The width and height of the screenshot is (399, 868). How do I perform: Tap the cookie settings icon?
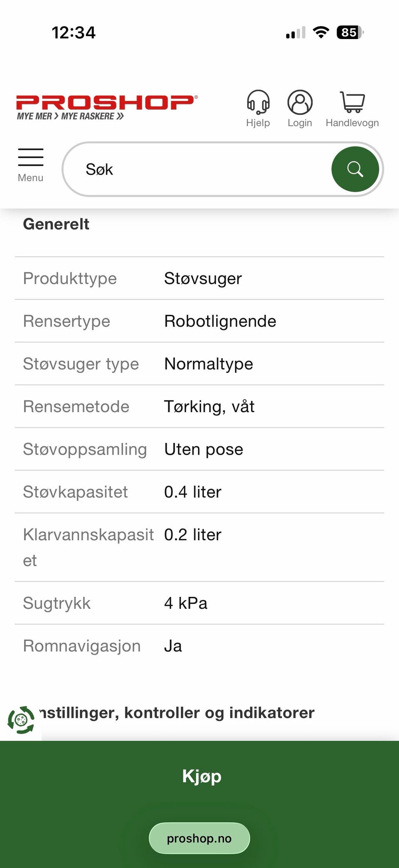[21, 720]
